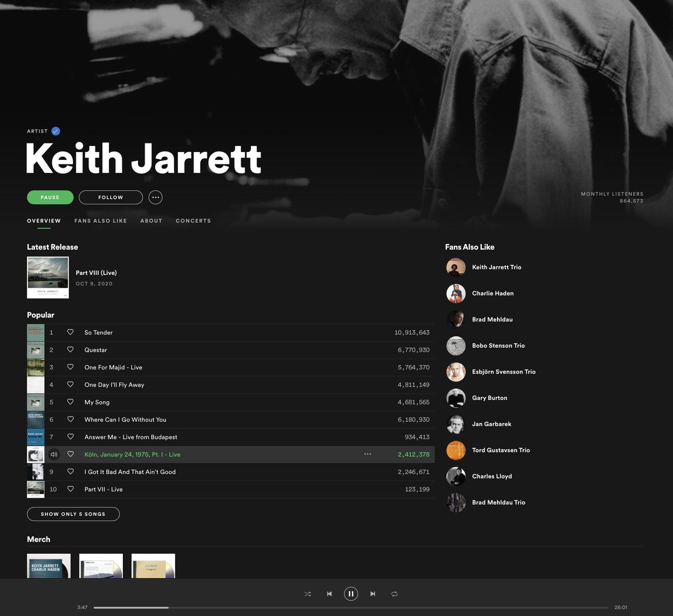Click the 26:01 total duration label
673x616 pixels.
coord(620,608)
